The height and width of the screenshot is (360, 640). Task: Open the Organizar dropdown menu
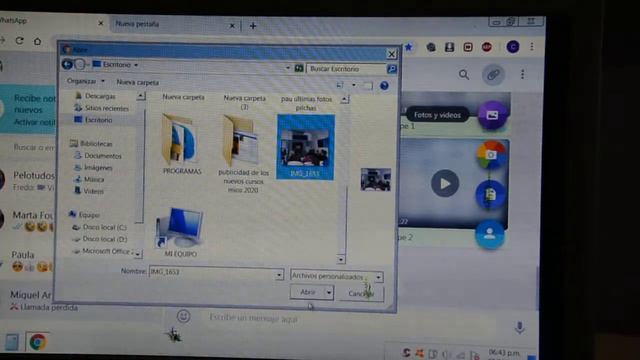click(86, 81)
